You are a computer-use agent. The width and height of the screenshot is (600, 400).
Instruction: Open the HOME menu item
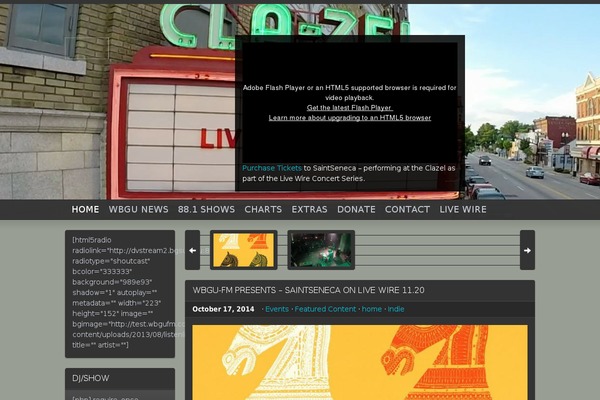(x=85, y=209)
